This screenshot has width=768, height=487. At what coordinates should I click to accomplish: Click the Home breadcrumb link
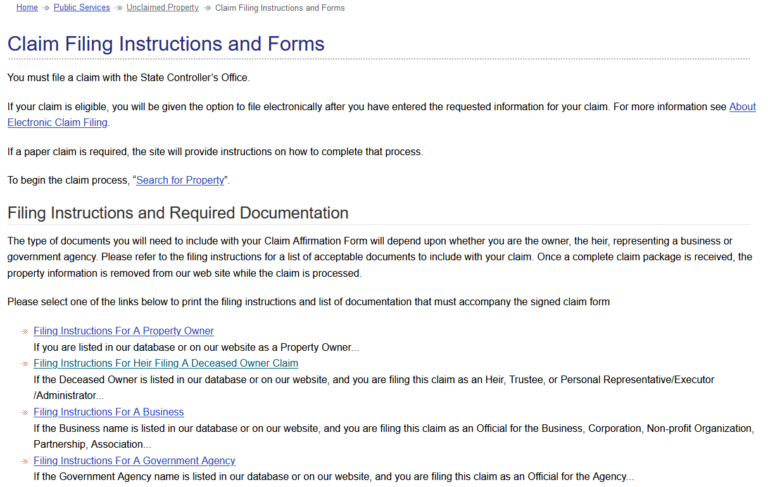coord(27,8)
